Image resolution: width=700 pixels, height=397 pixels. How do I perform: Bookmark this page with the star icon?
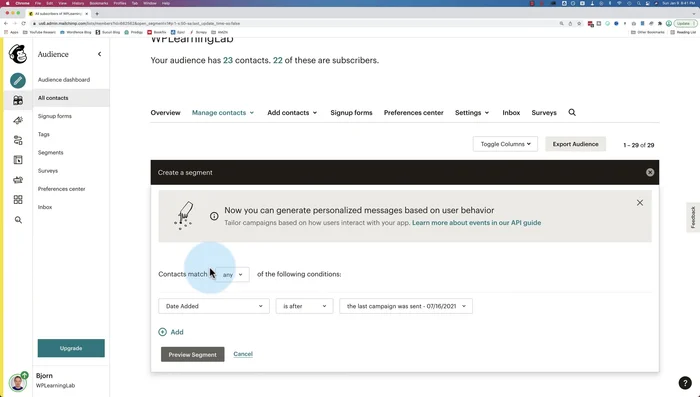[579, 23]
